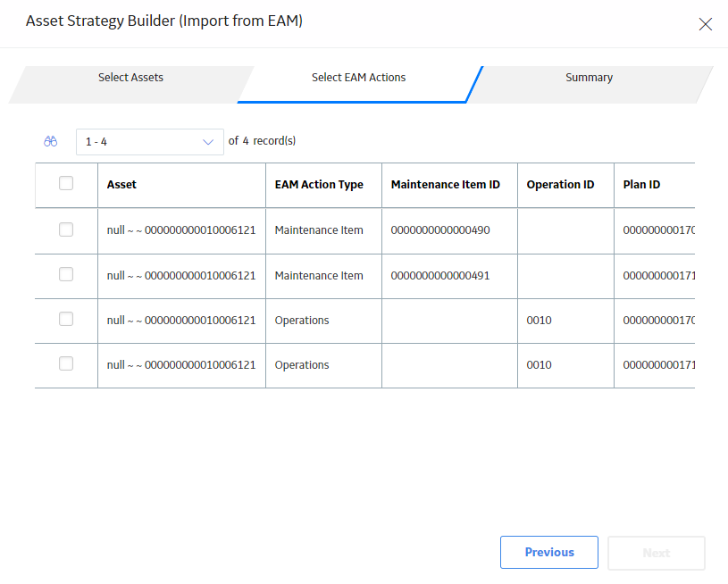Viewport: 728px width, 584px height.
Task: Check the row with Maintenance Item ID 0000000000000491
Action: pyautogui.click(x=66, y=274)
